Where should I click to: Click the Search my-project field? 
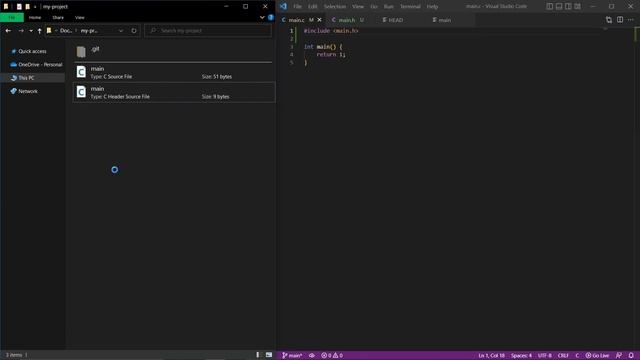[208, 31]
